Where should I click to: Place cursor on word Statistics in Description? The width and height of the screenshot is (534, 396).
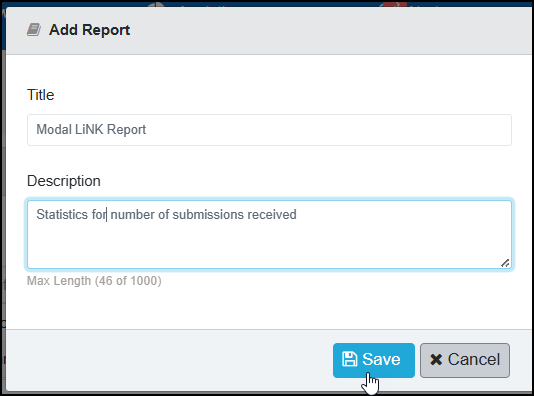(x=62, y=215)
